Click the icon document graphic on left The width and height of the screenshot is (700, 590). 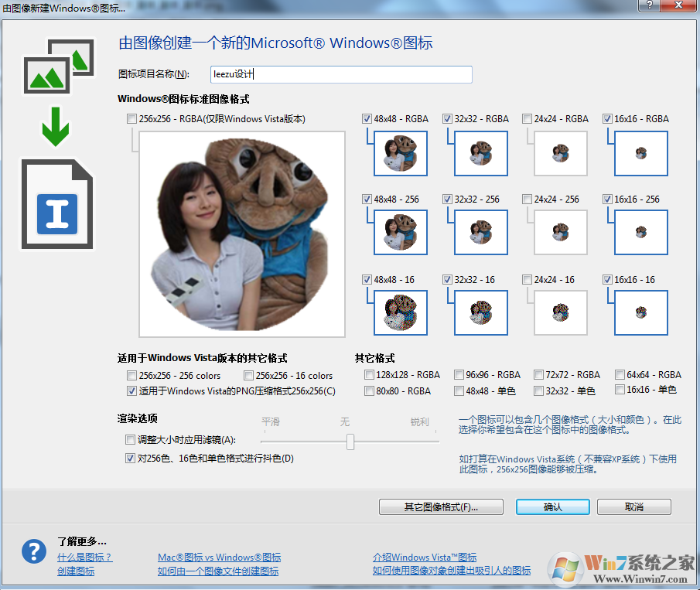[57, 205]
